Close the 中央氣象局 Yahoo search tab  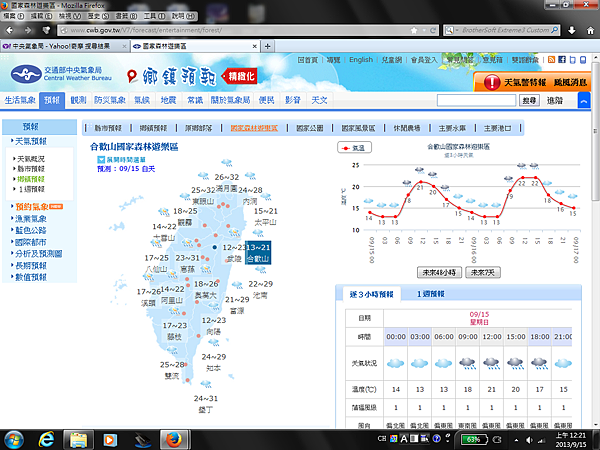pos(124,46)
